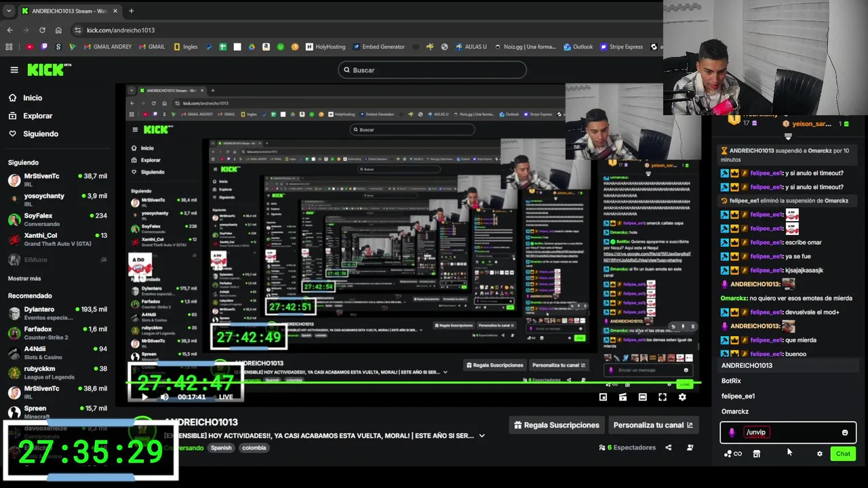Image resolution: width=868 pixels, height=488 pixels.
Task: Open the Stripe Express bookmark
Action: pyautogui.click(x=620, y=47)
